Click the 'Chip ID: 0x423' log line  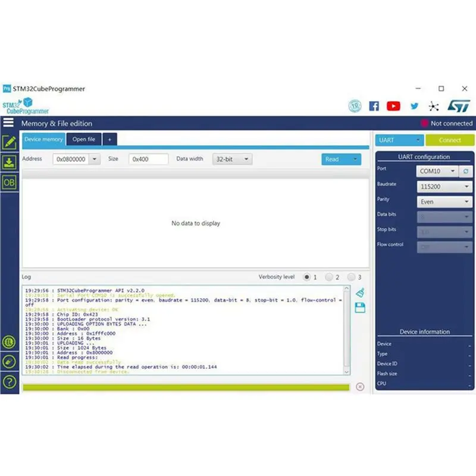point(62,314)
